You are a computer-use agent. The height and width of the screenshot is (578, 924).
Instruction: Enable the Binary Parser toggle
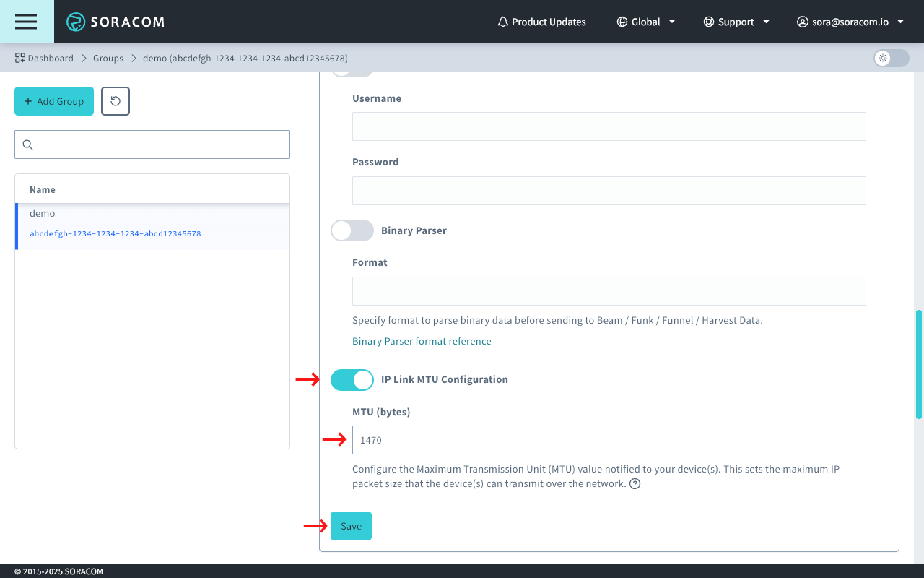coord(352,230)
